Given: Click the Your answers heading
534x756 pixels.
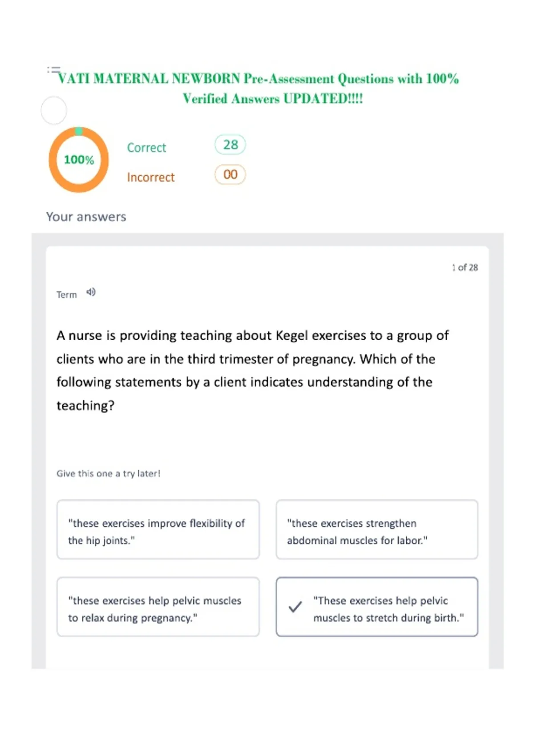Looking at the screenshot, I should point(86,217).
